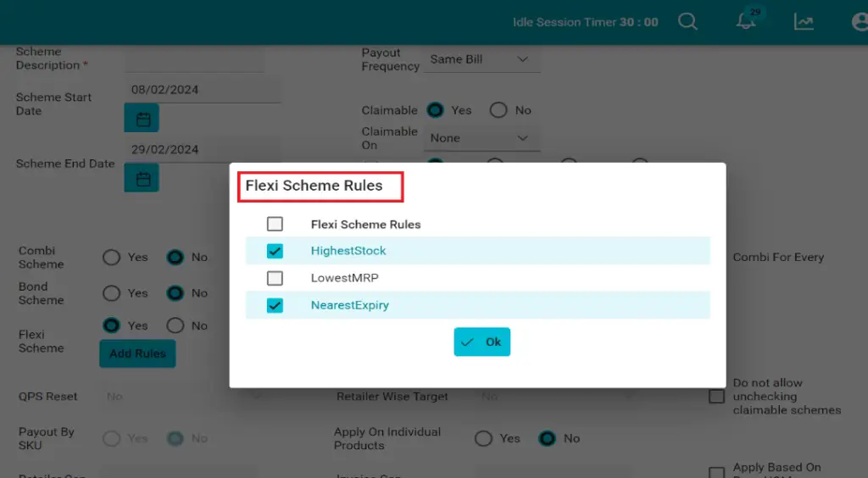Select Yes for Bond Scheme

[111, 293]
